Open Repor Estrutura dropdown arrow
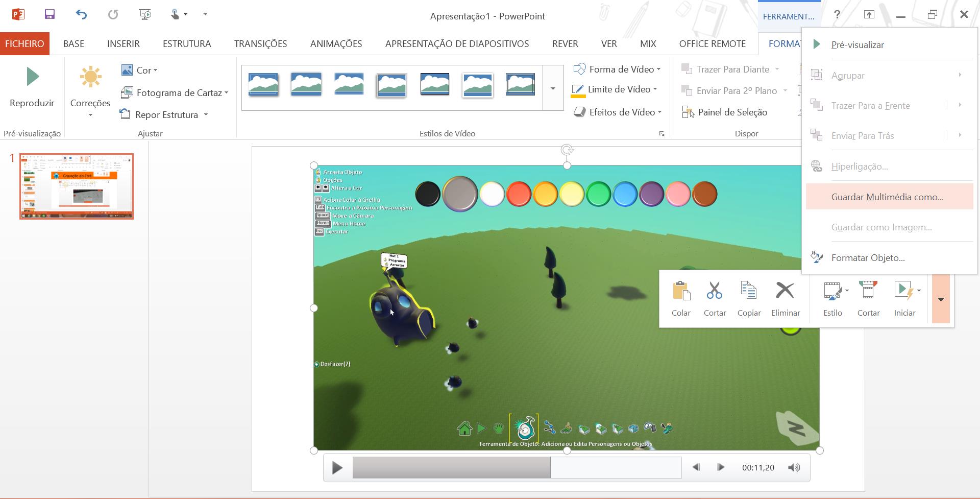Image resolution: width=980 pixels, height=499 pixels. click(206, 114)
